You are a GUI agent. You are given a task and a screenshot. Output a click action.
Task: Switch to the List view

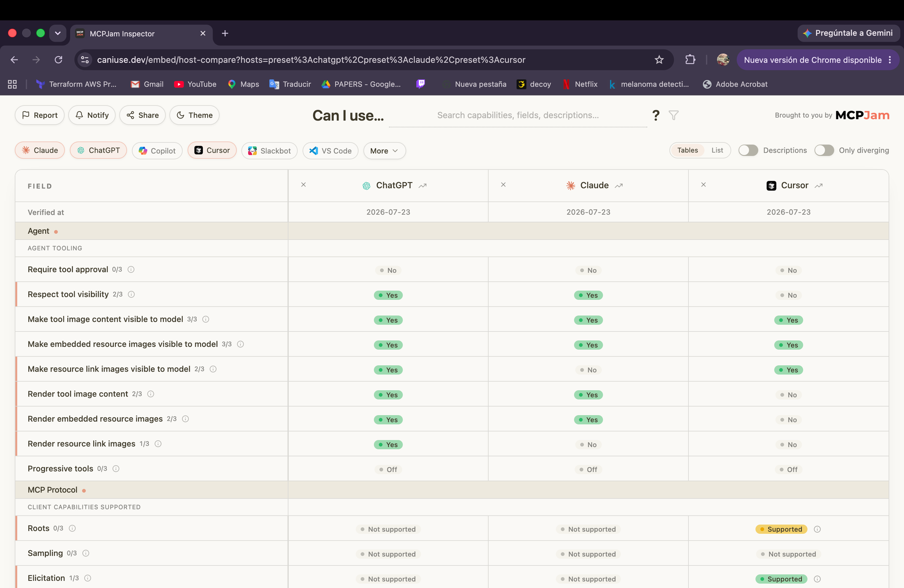(x=717, y=150)
